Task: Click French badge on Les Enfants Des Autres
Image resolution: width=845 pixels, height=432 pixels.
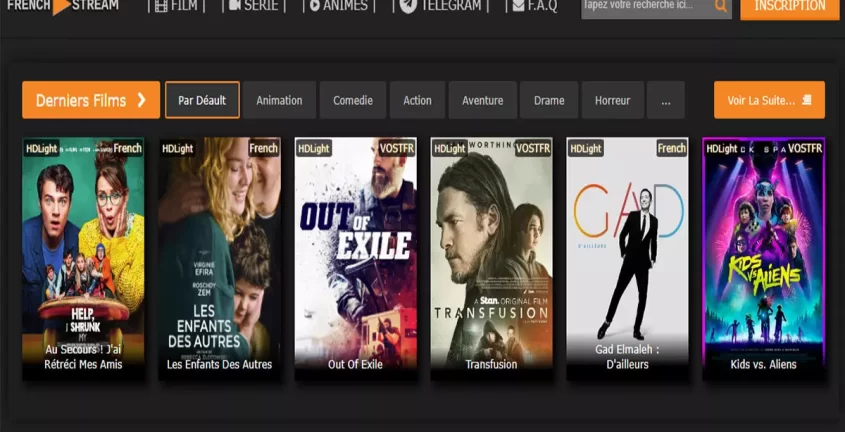Action: click(264, 148)
